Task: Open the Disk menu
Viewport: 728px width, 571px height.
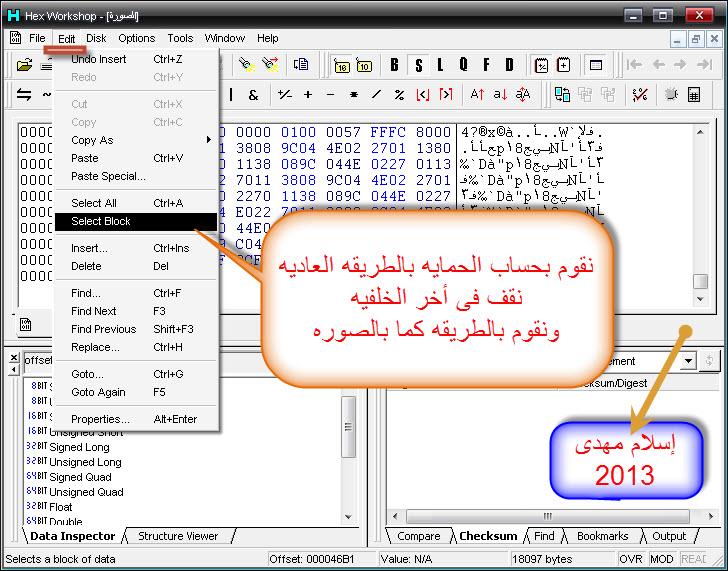Action: (x=96, y=38)
